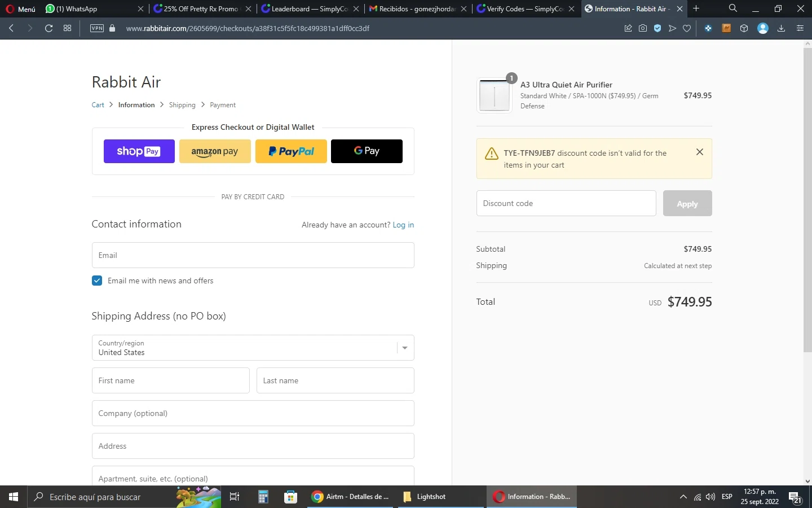Open the Opera Menú button
Image resolution: width=812 pixels, height=508 pixels.
coord(21,9)
